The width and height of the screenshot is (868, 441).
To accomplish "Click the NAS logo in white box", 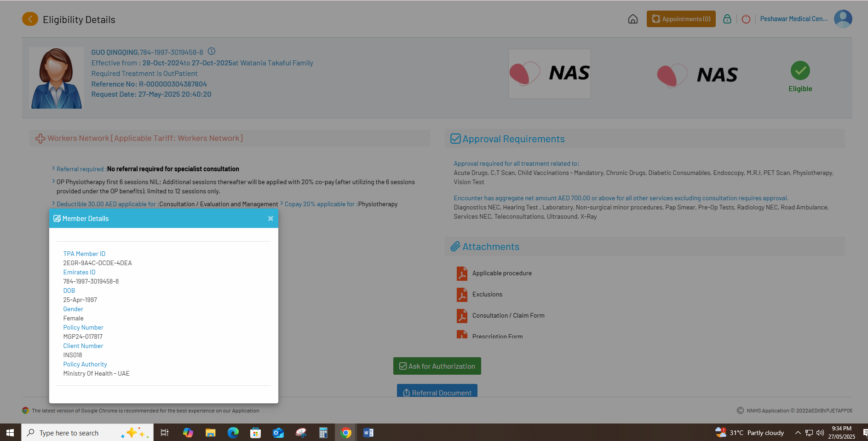I will [x=550, y=74].
